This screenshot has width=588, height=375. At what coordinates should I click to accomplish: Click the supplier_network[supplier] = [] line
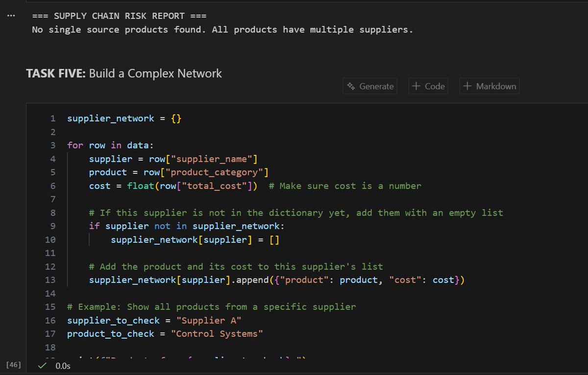[196, 240]
